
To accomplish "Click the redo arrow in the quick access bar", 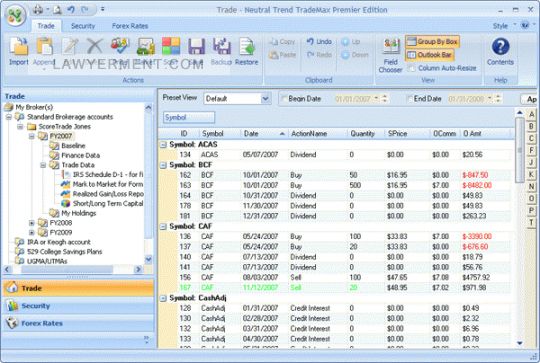I will [85, 9].
